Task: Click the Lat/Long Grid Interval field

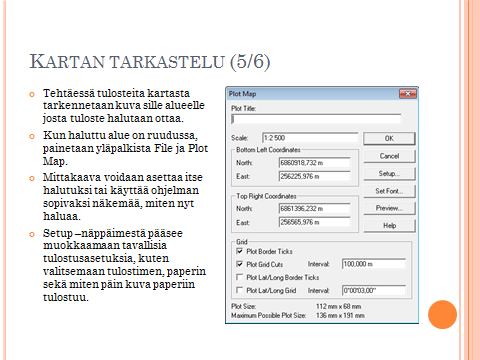Action: [x=374, y=290]
